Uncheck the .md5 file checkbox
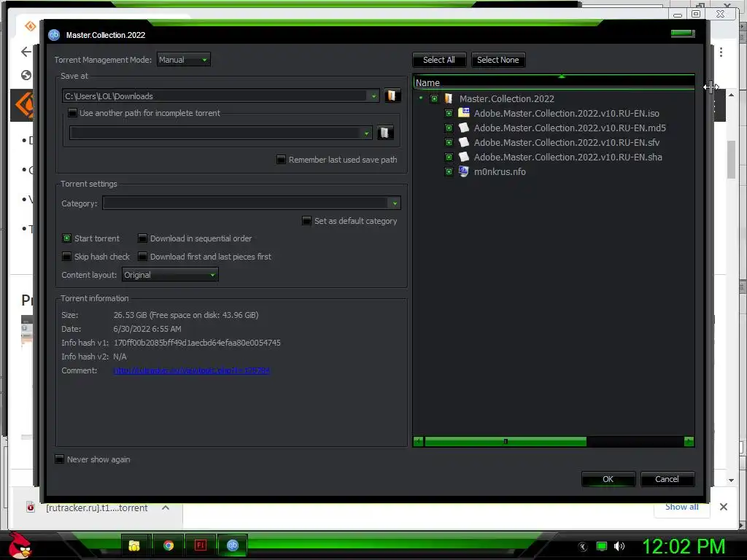Image resolution: width=747 pixels, height=560 pixels. point(449,128)
